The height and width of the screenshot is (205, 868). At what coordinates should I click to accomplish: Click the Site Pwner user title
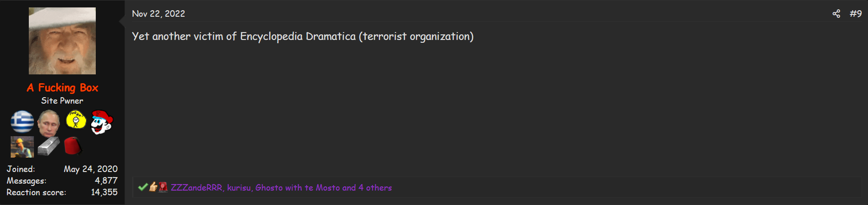click(62, 100)
